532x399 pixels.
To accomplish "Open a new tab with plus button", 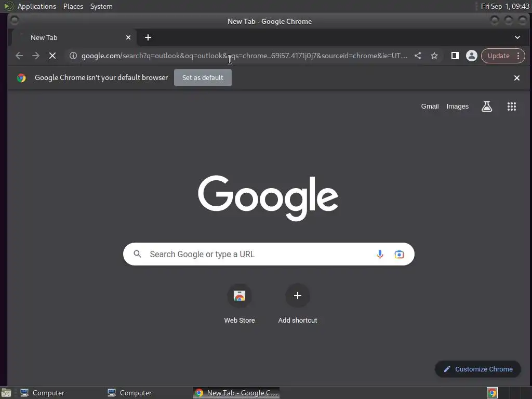I will coord(148,37).
